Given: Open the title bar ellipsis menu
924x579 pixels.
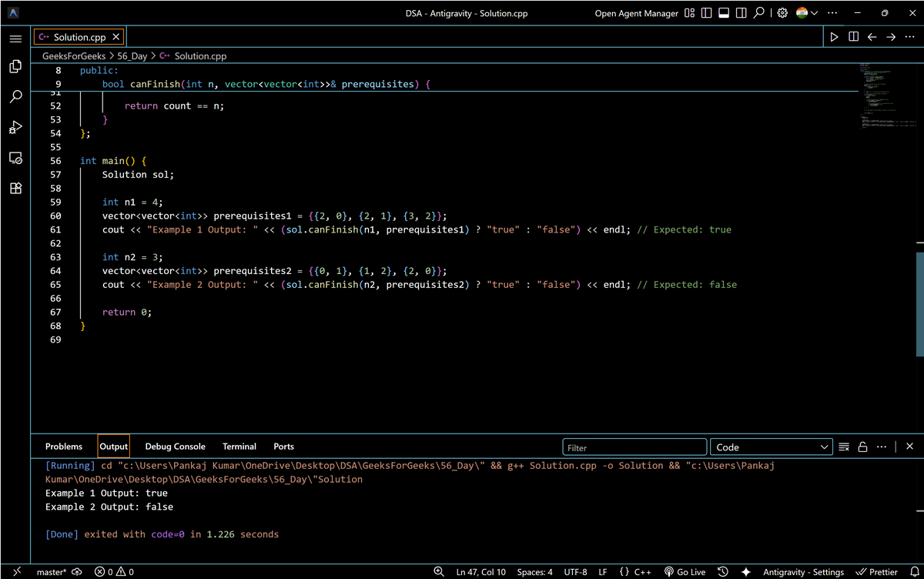Looking at the screenshot, I should [832, 13].
